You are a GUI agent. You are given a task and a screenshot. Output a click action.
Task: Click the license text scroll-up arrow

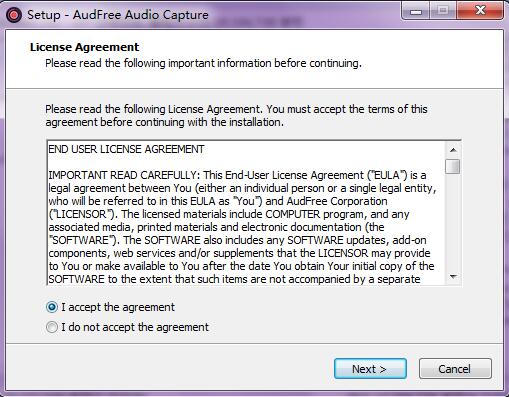tap(453, 150)
